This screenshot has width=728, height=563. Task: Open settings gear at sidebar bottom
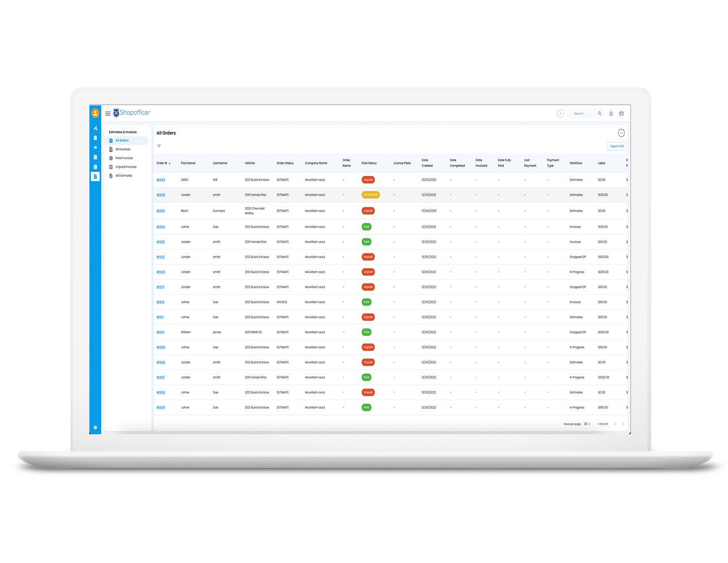tap(95, 427)
